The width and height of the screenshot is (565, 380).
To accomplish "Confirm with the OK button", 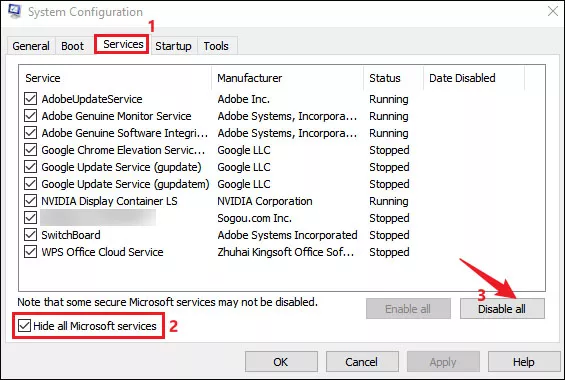I will click(x=281, y=362).
